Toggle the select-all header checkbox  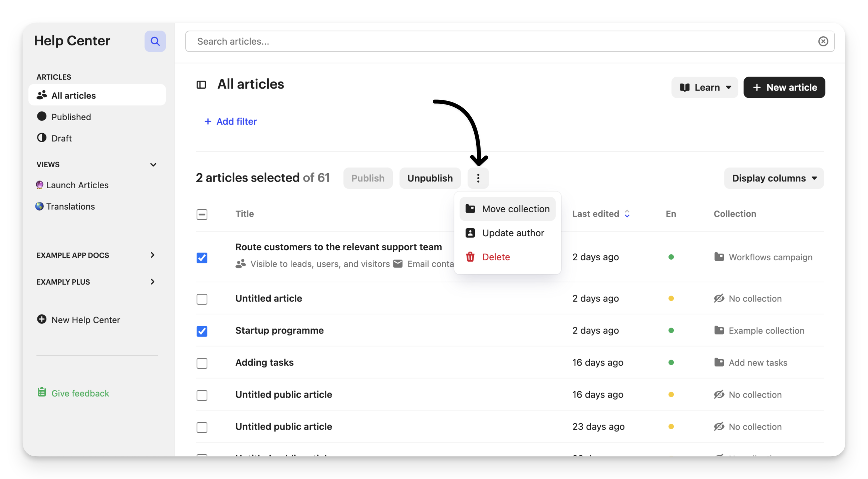pos(202,214)
